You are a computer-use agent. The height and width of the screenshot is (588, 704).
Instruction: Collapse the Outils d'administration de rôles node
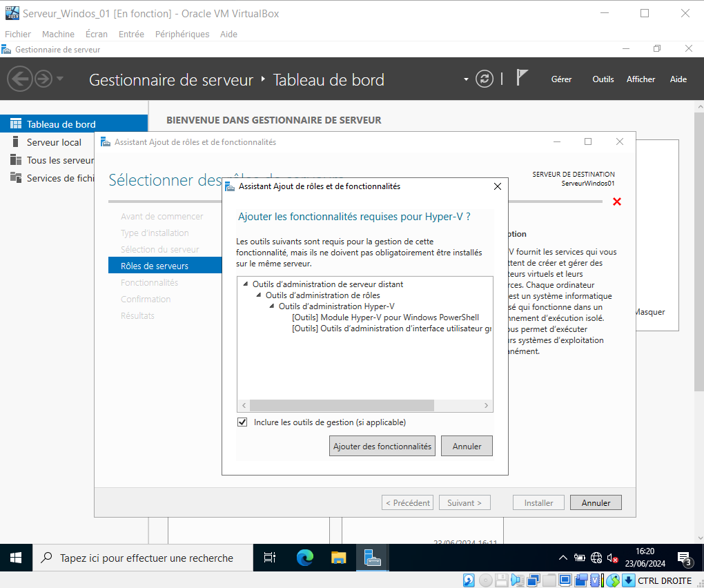260,295
